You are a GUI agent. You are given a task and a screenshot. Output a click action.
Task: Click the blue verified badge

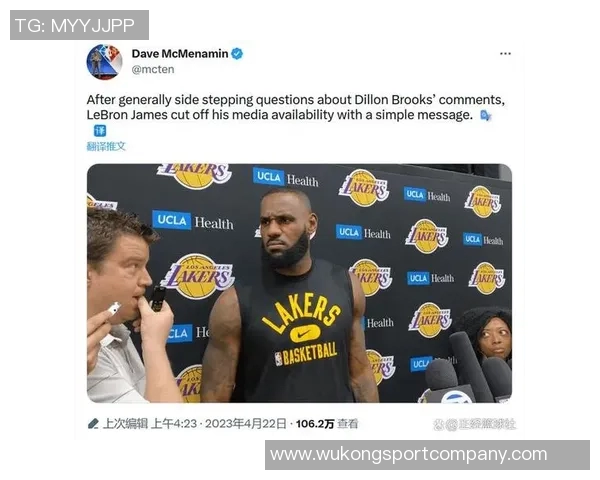tap(237, 54)
